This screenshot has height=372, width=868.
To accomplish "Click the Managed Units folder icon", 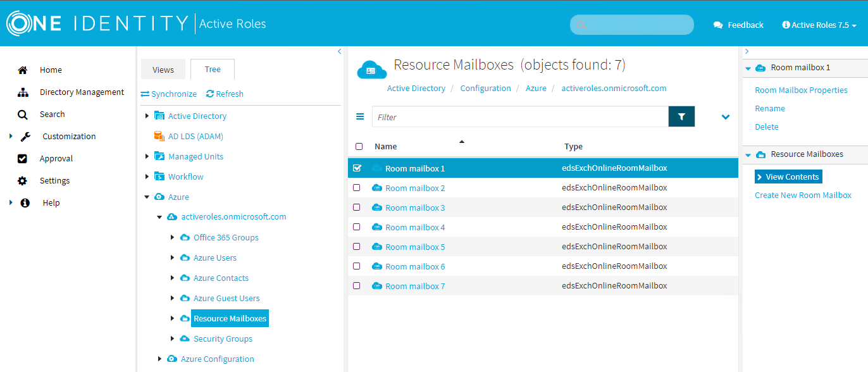I will click(159, 156).
